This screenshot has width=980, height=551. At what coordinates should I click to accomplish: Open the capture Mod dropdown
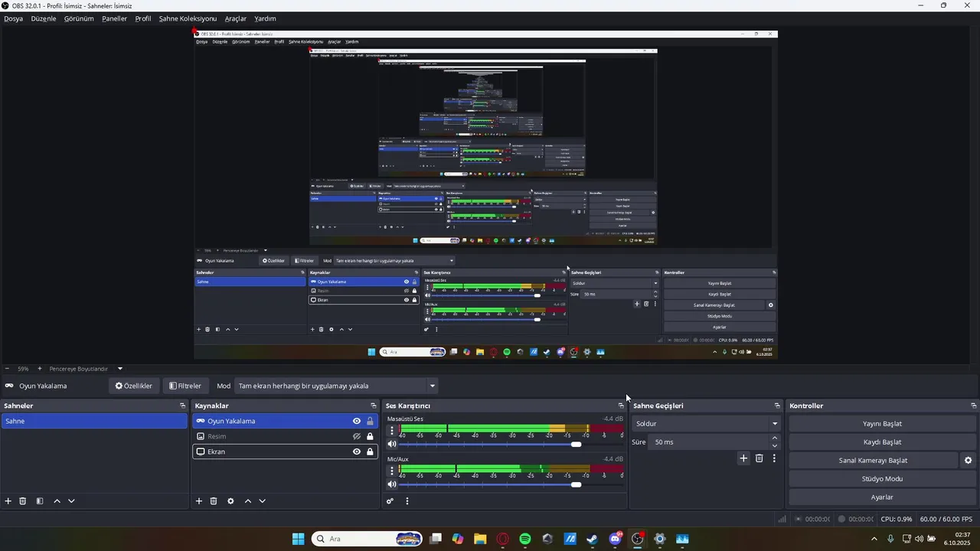[336, 386]
